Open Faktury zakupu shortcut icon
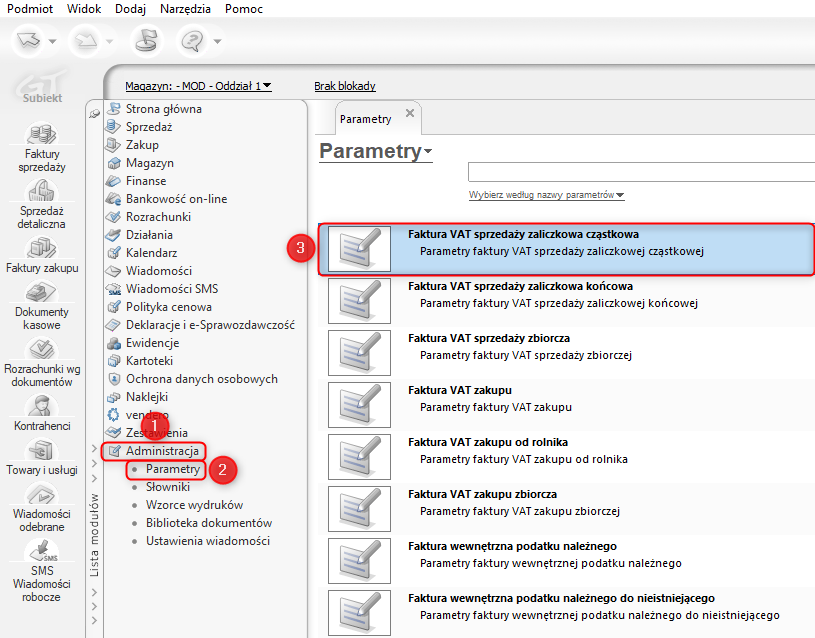Screen dimensions: 815x638 (42, 248)
